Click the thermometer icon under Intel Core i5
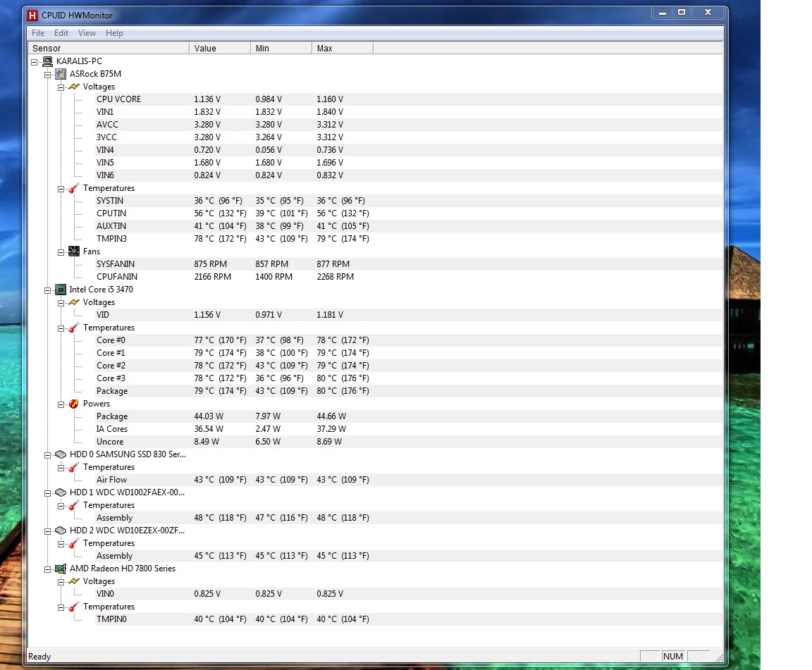812x670 pixels. pyautogui.click(x=74, y=328)
